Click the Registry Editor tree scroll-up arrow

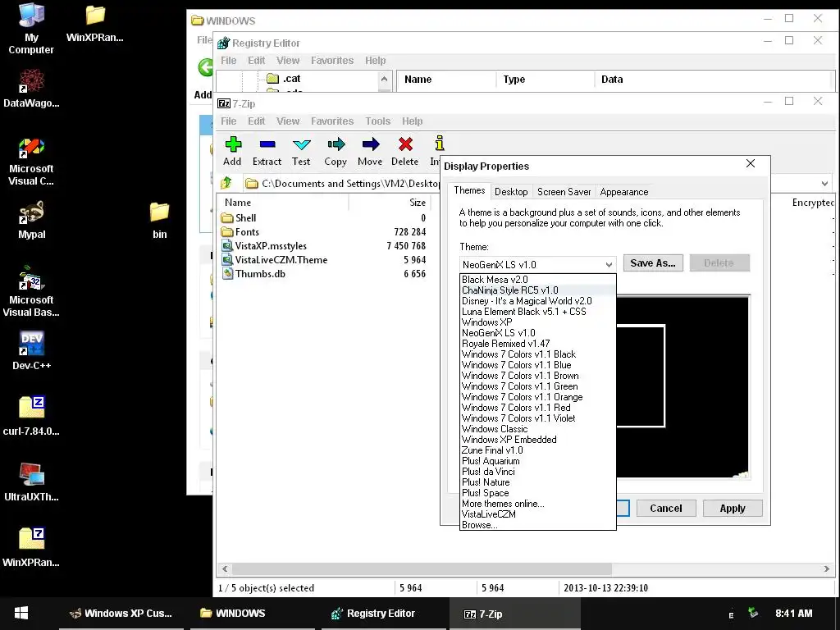click(x=384, y=80)
